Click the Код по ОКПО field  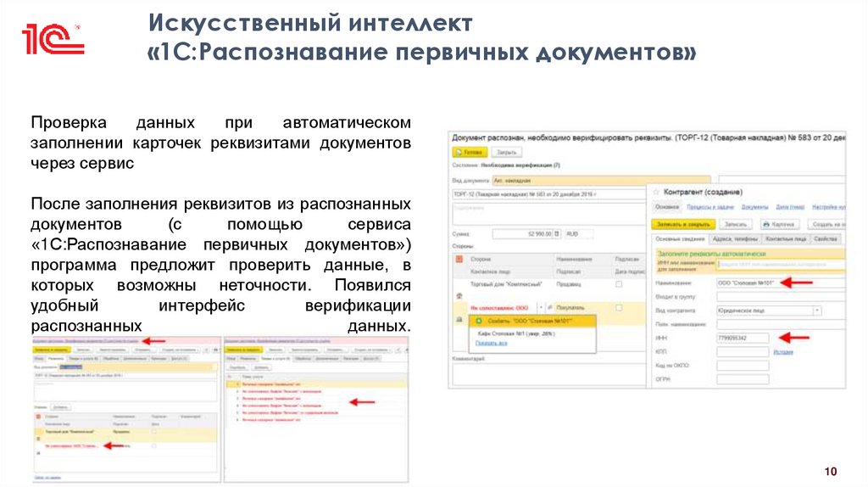click(x=743, y=366)
